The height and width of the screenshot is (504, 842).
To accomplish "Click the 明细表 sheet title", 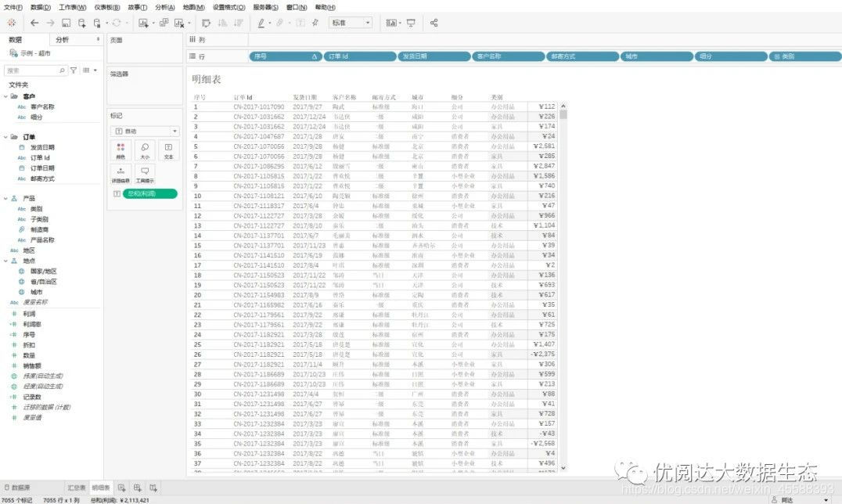I will coord(207,79).
